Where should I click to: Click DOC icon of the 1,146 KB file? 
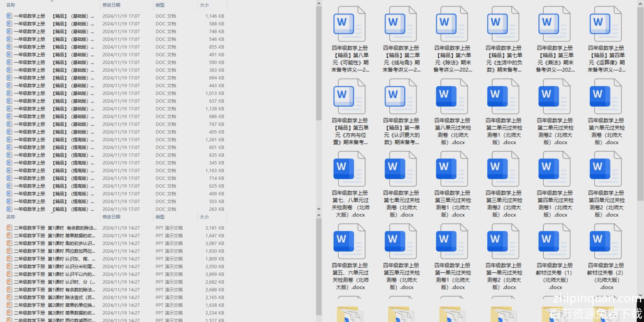coord(9,16)
